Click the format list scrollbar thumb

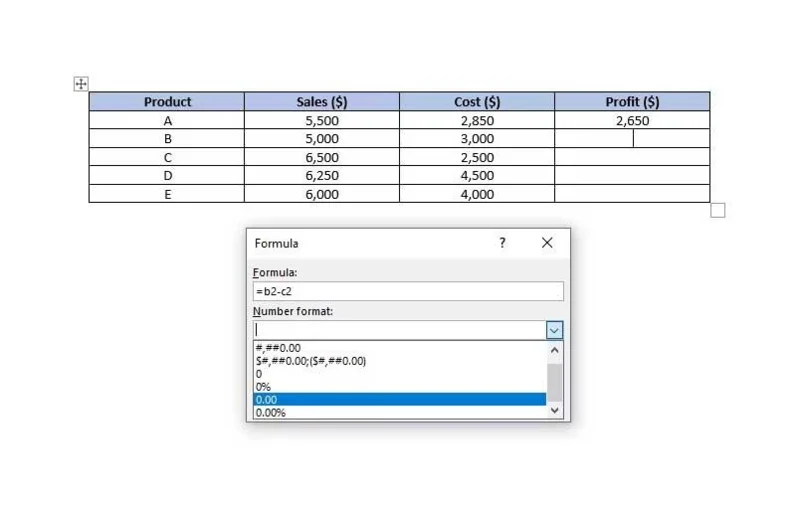pos(555,383)
